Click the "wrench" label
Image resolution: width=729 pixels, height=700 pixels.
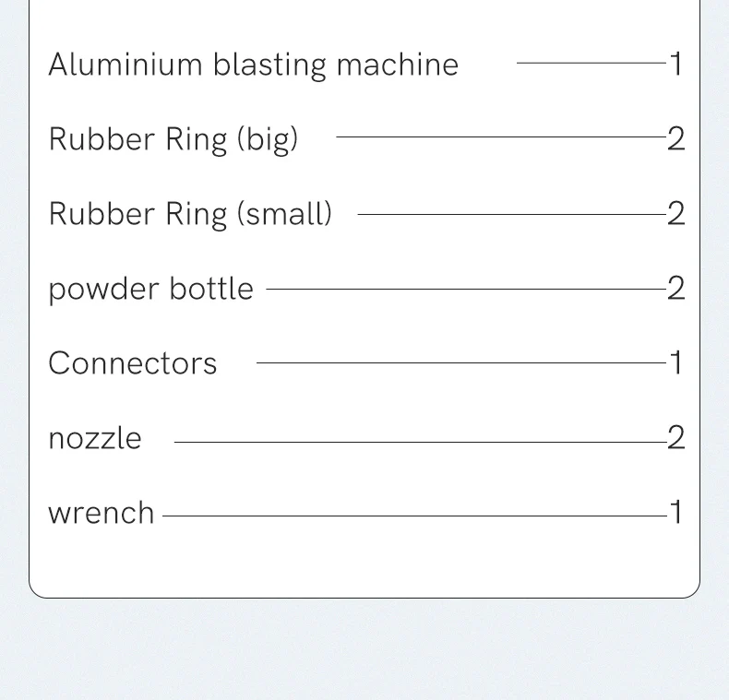[x=102, y=513]
